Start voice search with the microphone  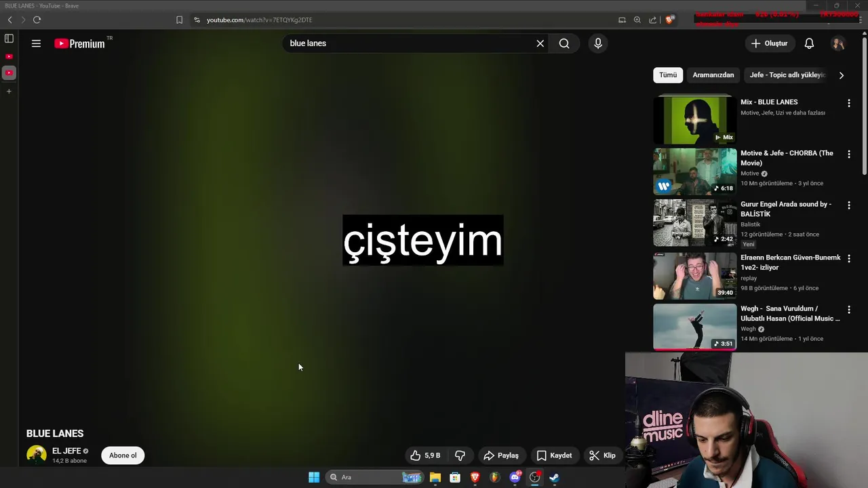coord(597,43)
